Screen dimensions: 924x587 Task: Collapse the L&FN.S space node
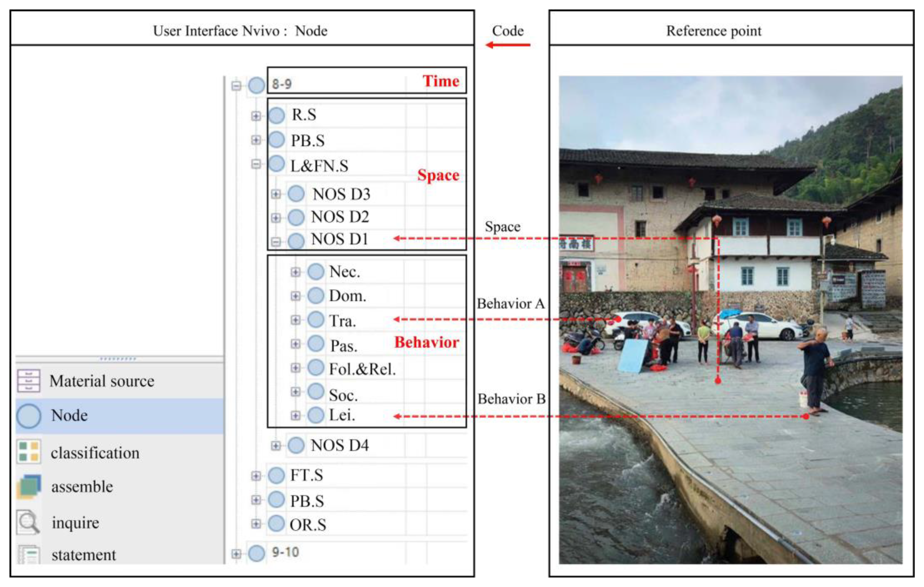[256, 164]
